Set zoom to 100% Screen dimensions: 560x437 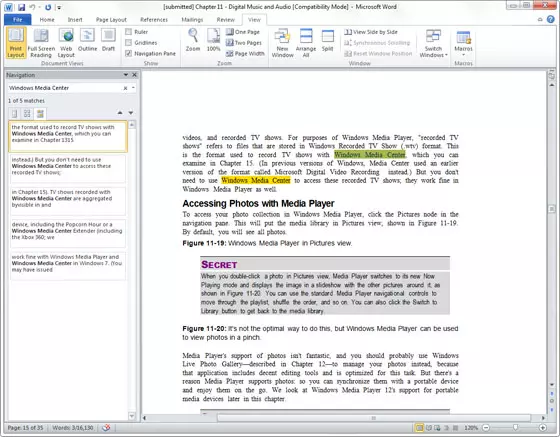click(214, 40)
